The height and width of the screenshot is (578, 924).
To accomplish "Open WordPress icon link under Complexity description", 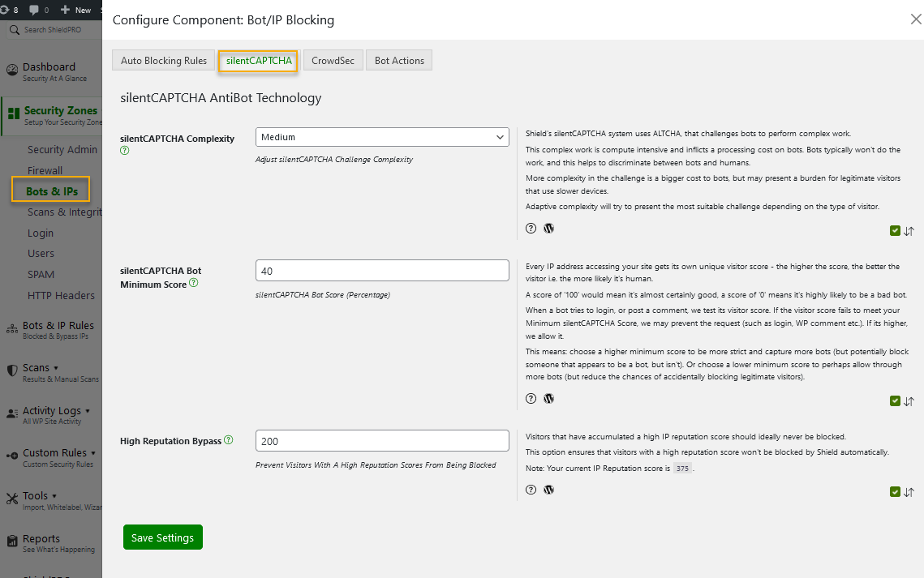I will tap(548, 229).
